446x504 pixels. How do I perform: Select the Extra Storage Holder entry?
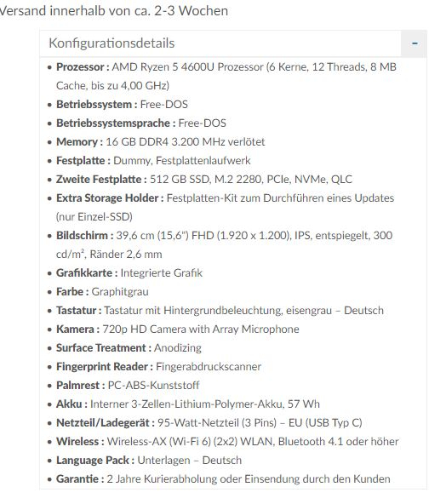[225, 208]
